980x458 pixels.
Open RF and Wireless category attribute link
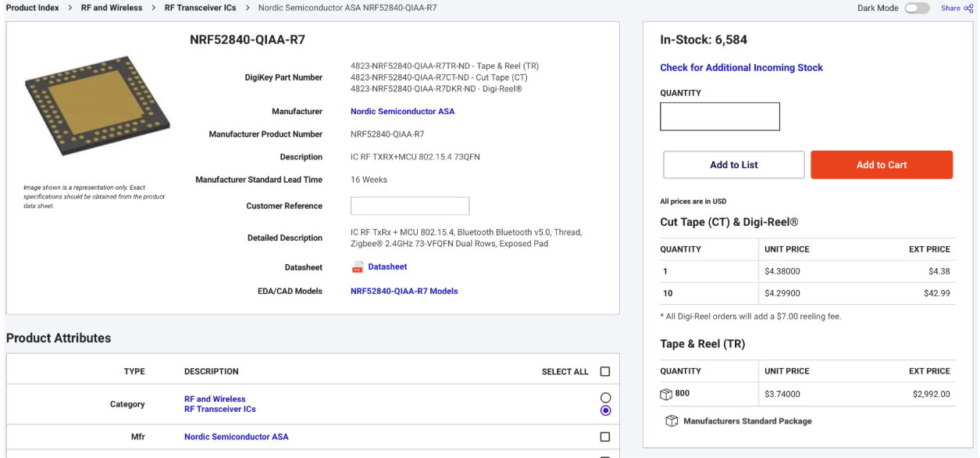tap(215, 399)
